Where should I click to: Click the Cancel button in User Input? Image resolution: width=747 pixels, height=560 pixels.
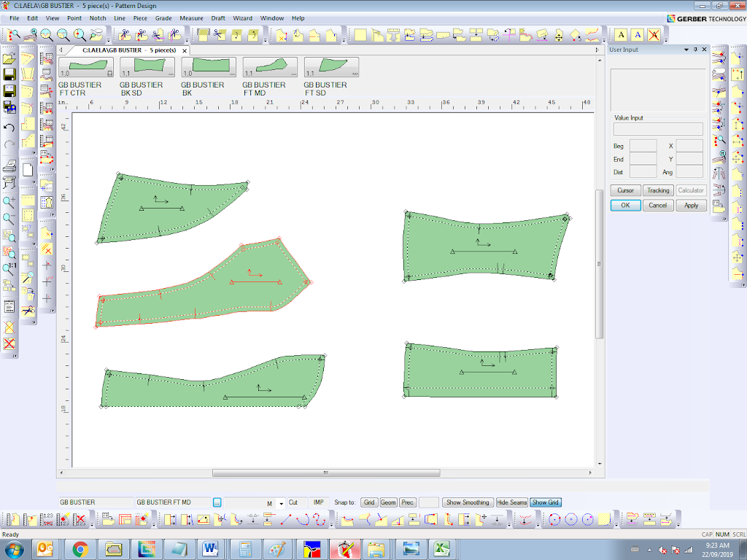point(658,205)
